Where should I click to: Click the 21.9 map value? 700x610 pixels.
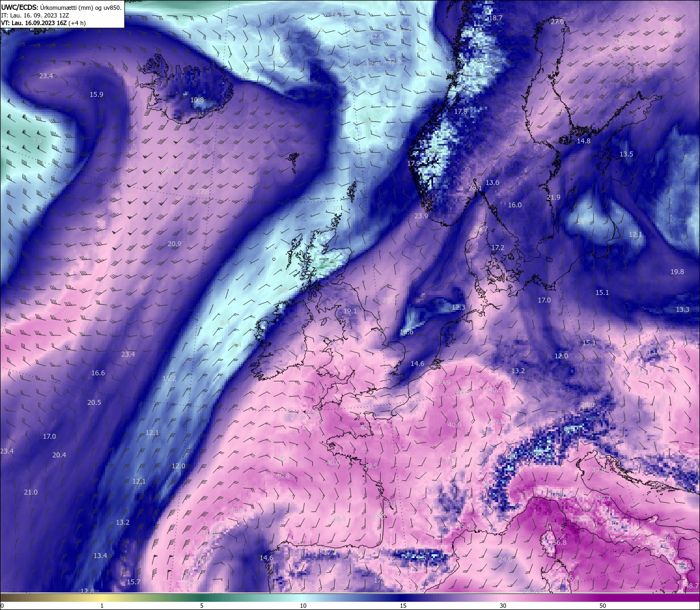click(553, 197)
